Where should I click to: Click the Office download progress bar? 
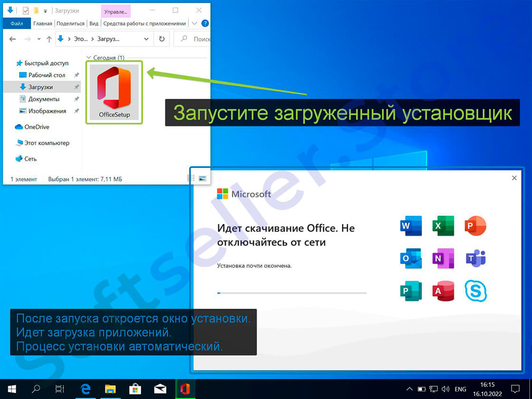pos(292,293)
